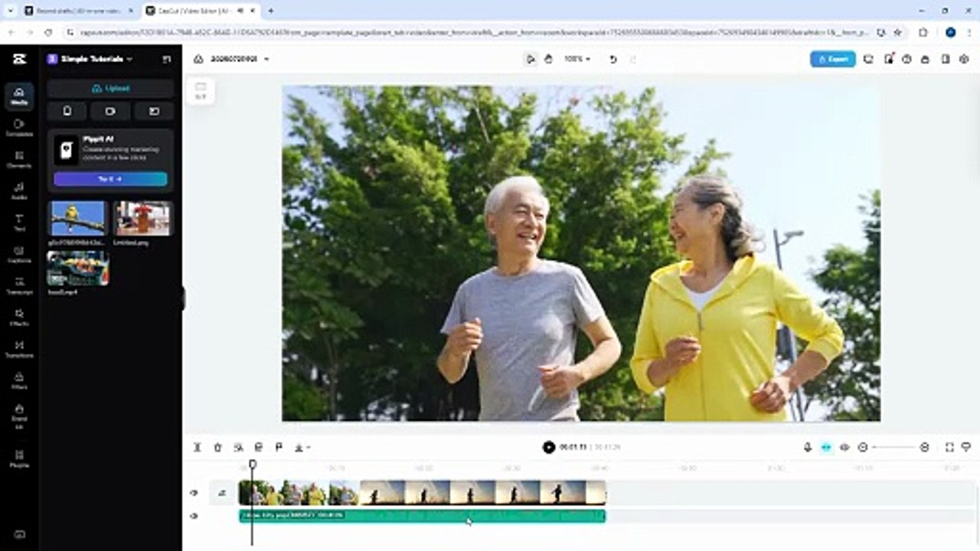Undo the last action
Viewport: 980px width, 551px height.
click(612, 59)
